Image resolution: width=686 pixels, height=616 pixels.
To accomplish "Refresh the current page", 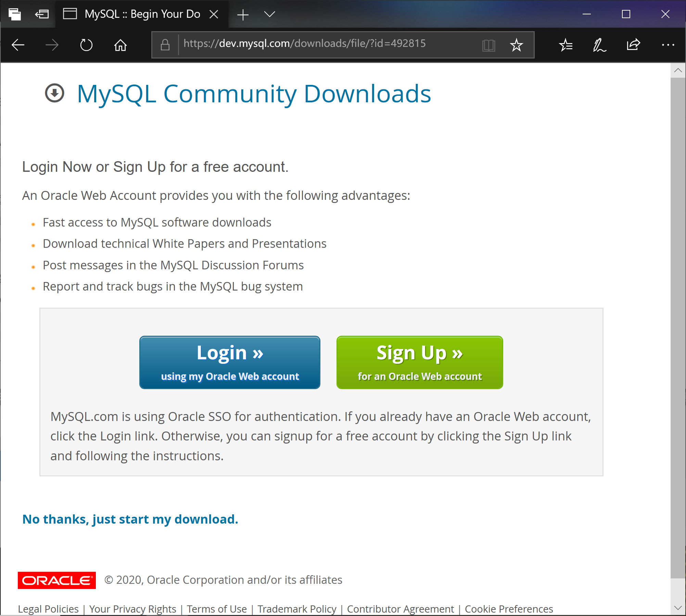I will click(86, 45).
